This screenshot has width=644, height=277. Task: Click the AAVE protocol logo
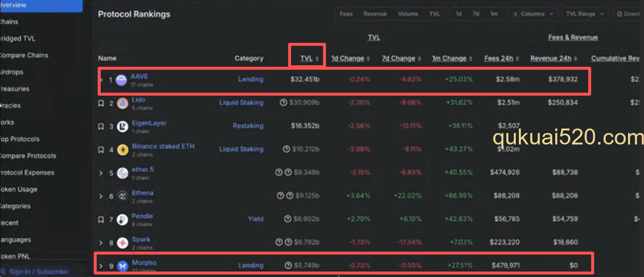pos(121,80)
